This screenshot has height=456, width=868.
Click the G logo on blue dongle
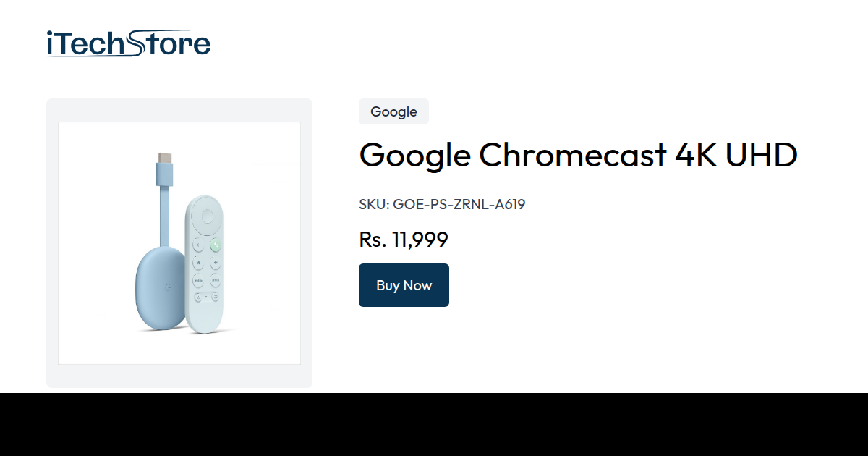168,287
